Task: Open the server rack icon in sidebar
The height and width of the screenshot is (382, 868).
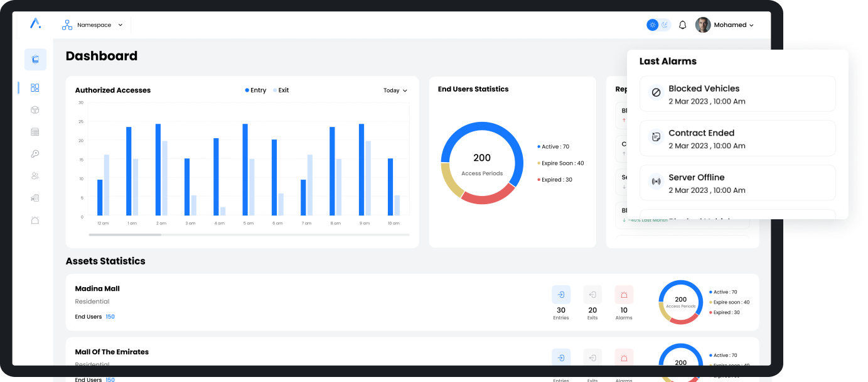Action: pos(35,132)
